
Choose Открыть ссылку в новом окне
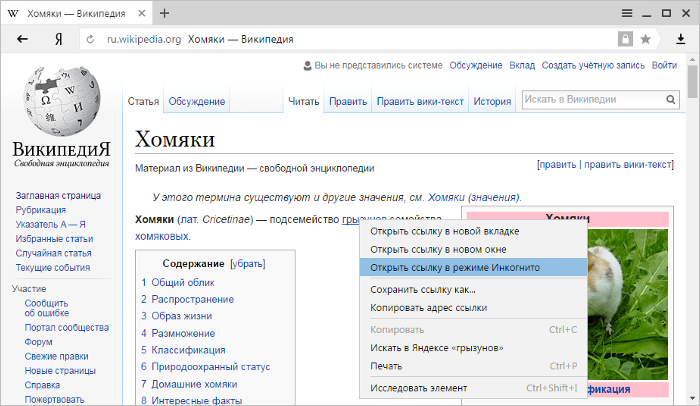point(473,249)
